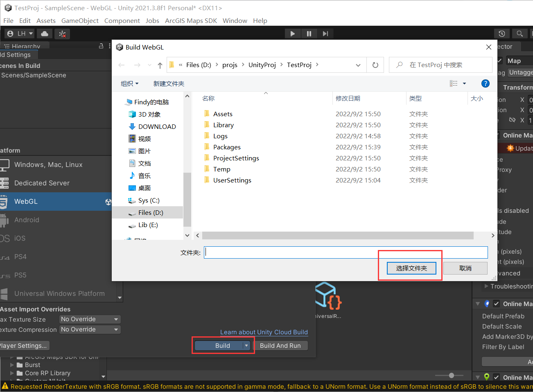Open the version control bug icon
Screen dimensions: 533x392
pos(62,34)
